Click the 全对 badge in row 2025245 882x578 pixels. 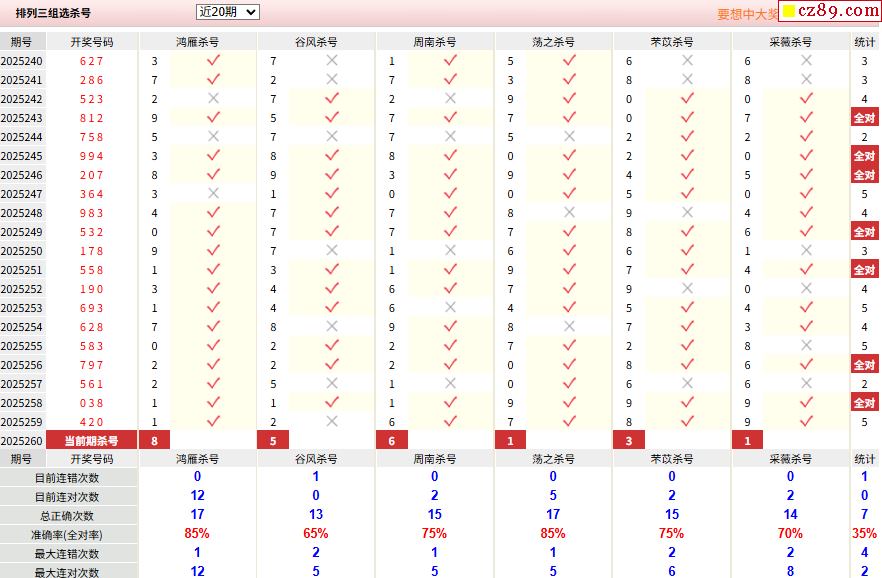click(x=865, y=156)
